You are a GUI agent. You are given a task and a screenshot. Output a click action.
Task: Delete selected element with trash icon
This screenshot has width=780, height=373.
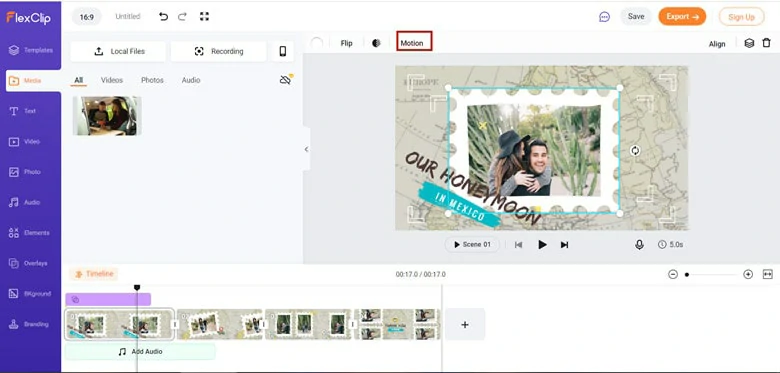tap(767, 43)
